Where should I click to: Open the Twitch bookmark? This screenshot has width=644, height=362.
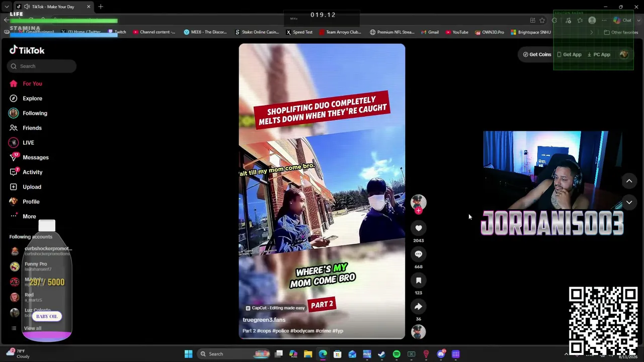point(117,32)
